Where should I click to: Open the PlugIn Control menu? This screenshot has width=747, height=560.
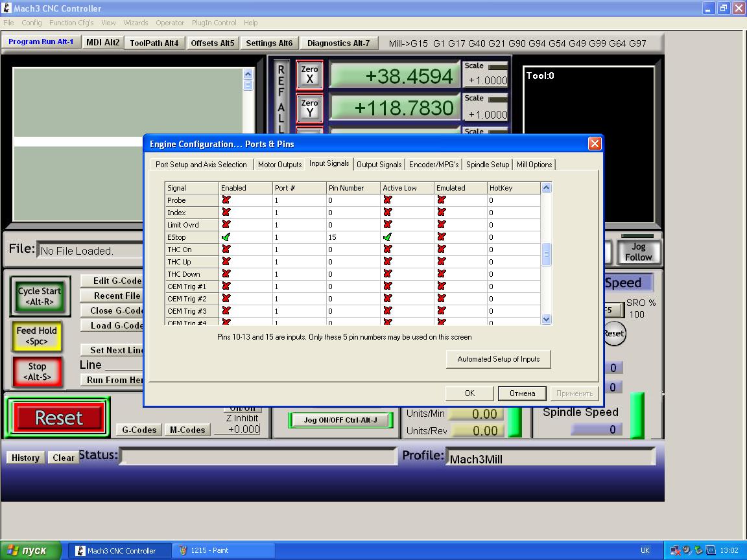214,23
